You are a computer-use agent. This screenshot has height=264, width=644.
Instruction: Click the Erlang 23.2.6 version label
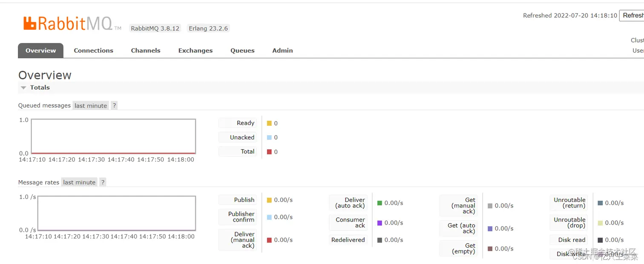point(208,28)
